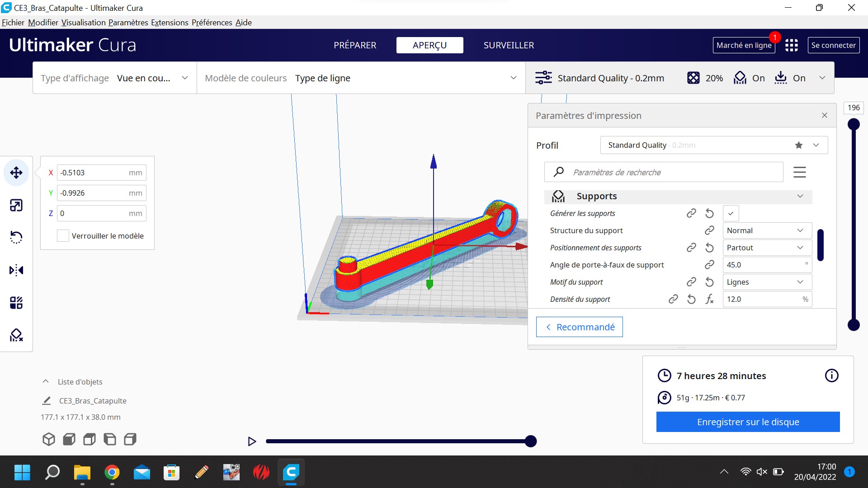Collapse the Supports settings section
The width and height of the screenshot is (868, 488).
click(x=800, y=196)
